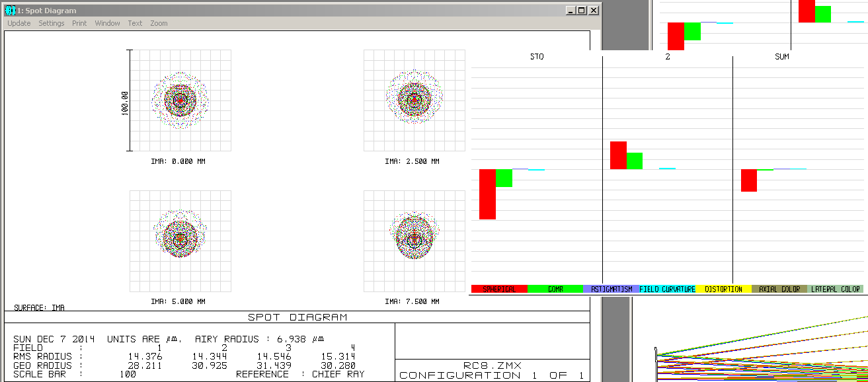
Task: Click the Spot Diagram window system icon
Action: coord(10,11)
